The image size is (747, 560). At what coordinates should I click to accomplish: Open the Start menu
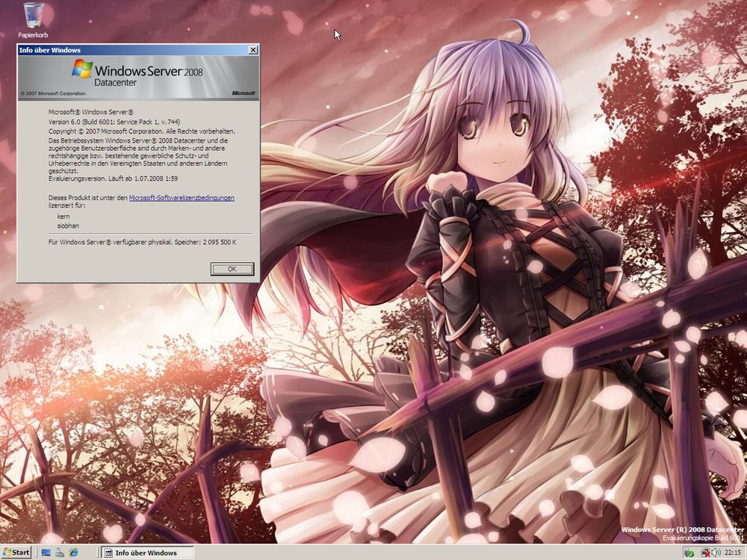[16, 553]
